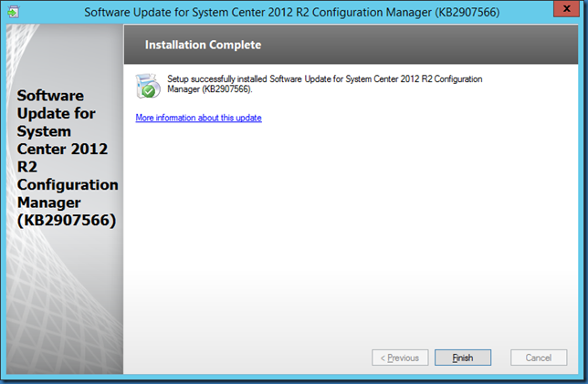The image size is (588, 384).
Task: Click the Cancel button
Action: tap(539, 358)
